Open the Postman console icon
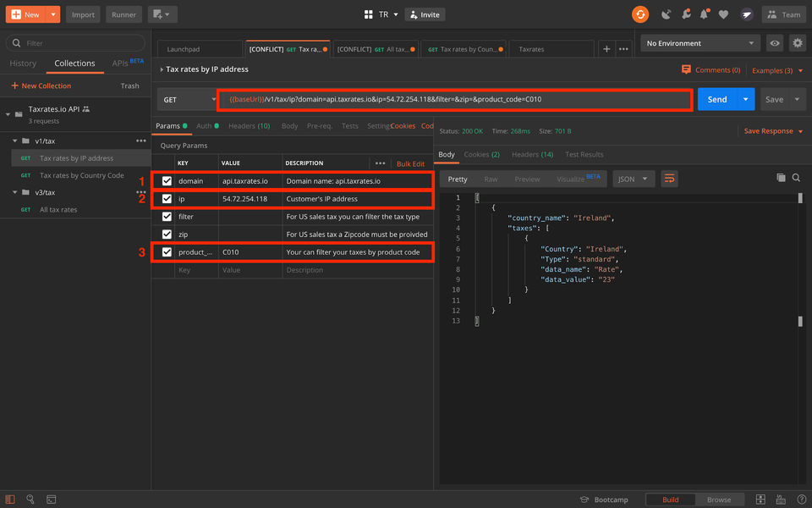This screenshot has height=508, width=812. pyautogui.click(x=52, y=500)
